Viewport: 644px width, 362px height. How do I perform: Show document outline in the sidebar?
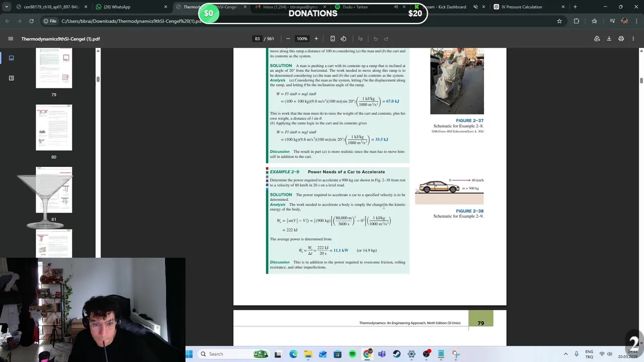click(11, 78)
